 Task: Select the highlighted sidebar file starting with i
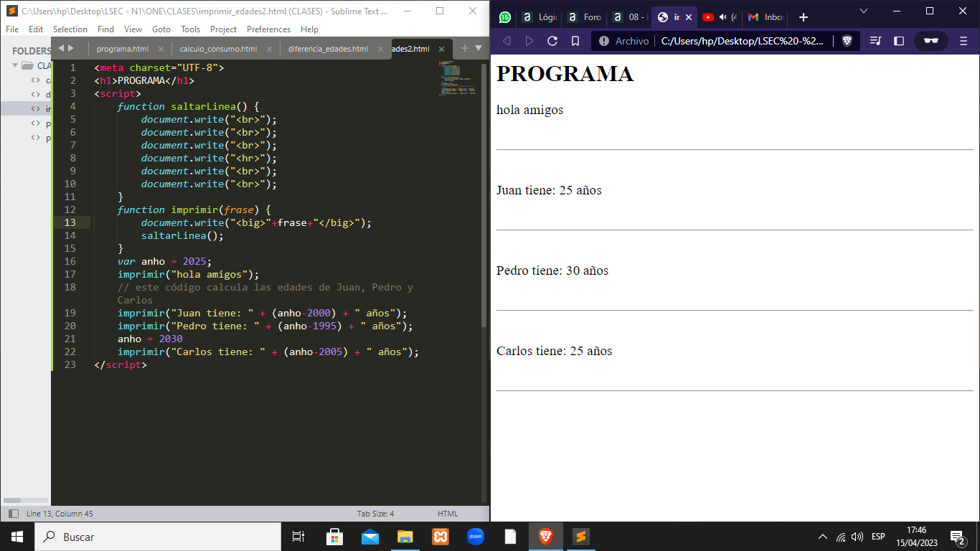pos(26,108)
